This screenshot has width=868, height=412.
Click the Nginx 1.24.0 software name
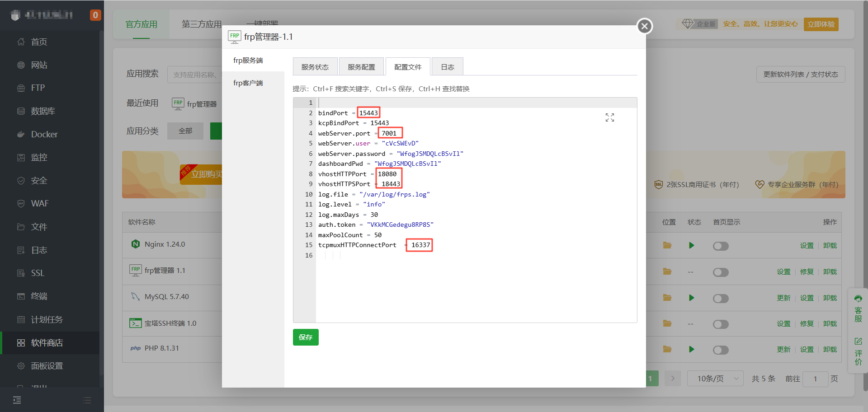click(x=165, y=244)
